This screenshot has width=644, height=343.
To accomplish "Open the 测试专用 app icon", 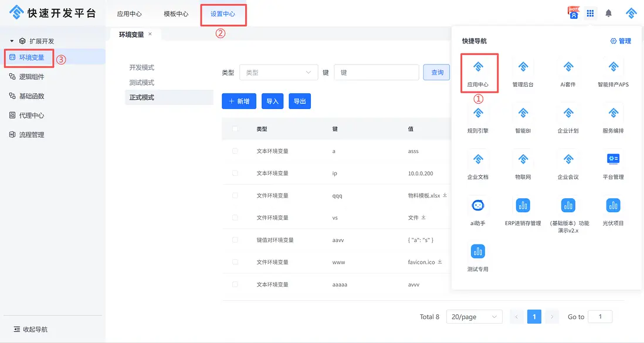I will coord(478,252).
